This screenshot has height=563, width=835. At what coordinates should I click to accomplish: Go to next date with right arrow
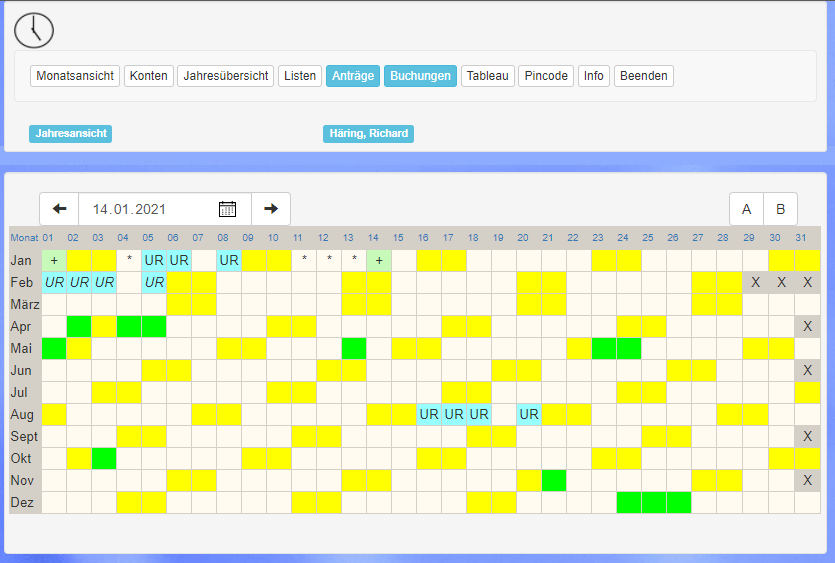pyautogui.click(x=271, y=209)
